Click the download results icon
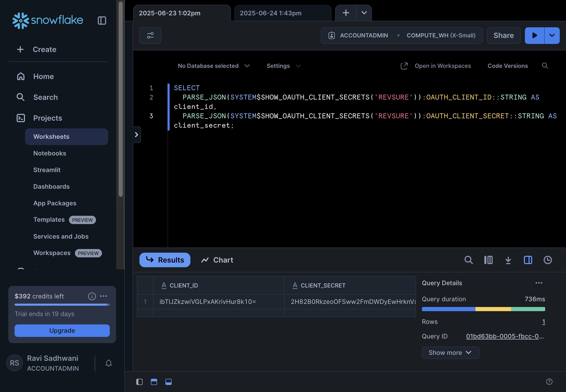 pyautogui.click(x=508, y=260)
